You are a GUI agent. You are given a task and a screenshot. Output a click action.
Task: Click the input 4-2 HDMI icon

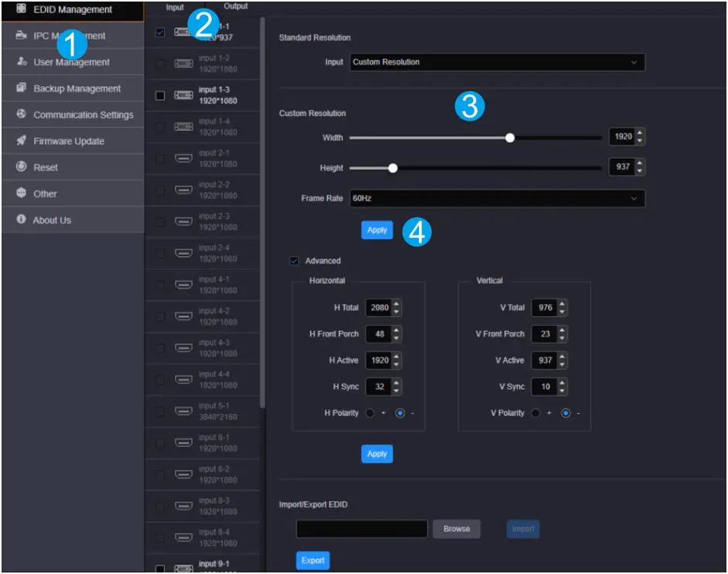[x=183, y=317]
